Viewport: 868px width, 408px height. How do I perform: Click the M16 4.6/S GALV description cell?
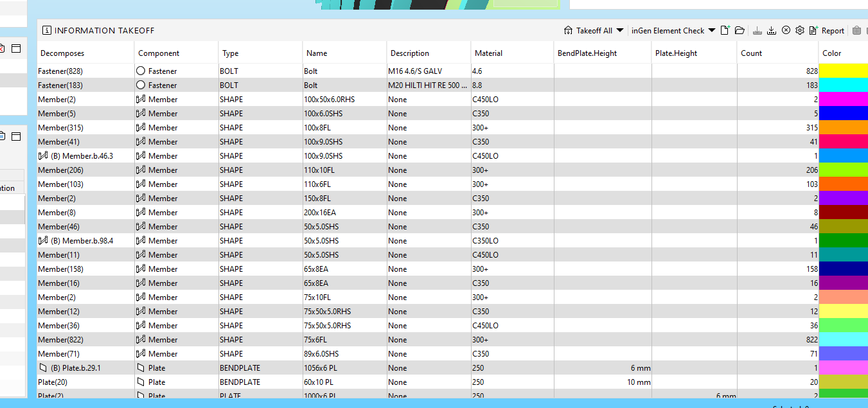(429, 71)
